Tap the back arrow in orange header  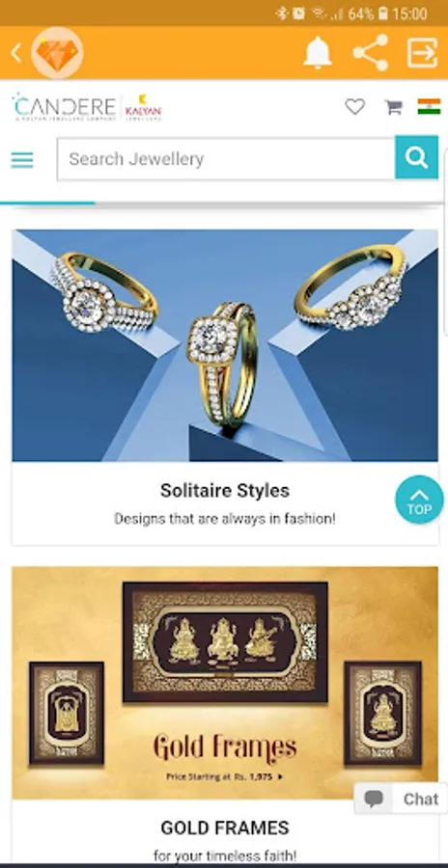coord(16,53)
